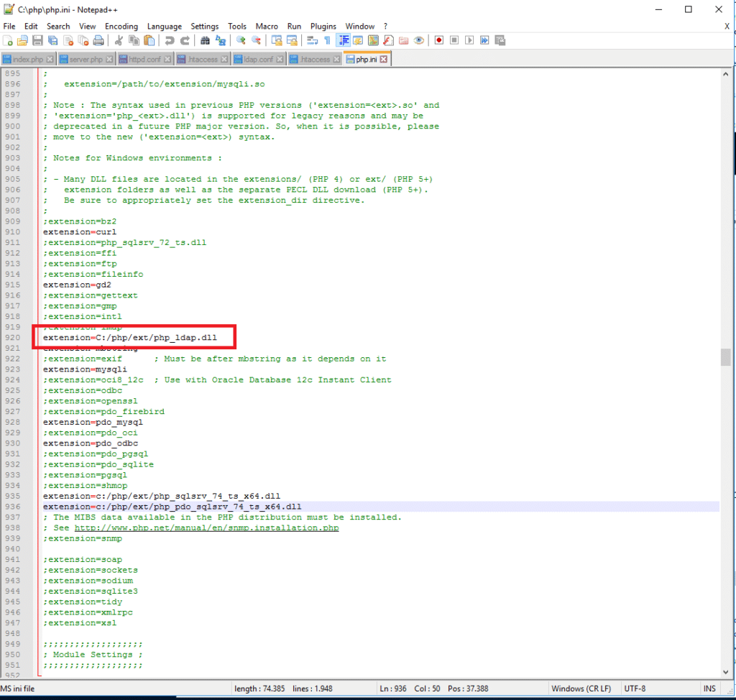736x700 pixels.
Task: Click the vertical scrollbar thumb
Action: (726, 356)
